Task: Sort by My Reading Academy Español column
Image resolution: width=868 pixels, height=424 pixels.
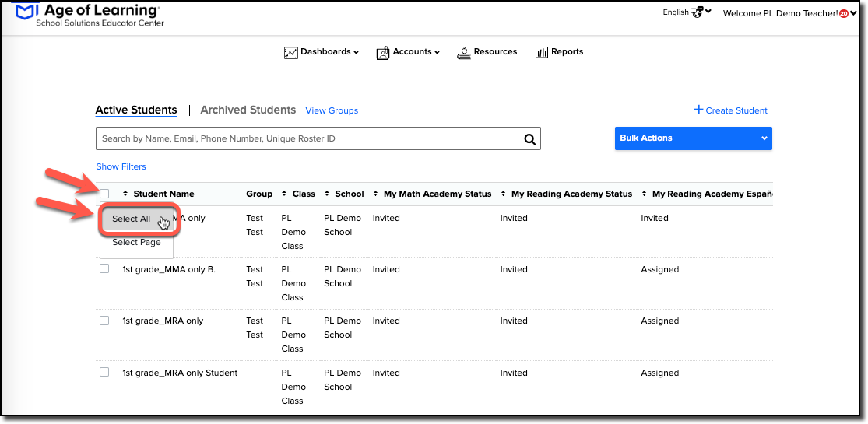Action: [645, 194]
